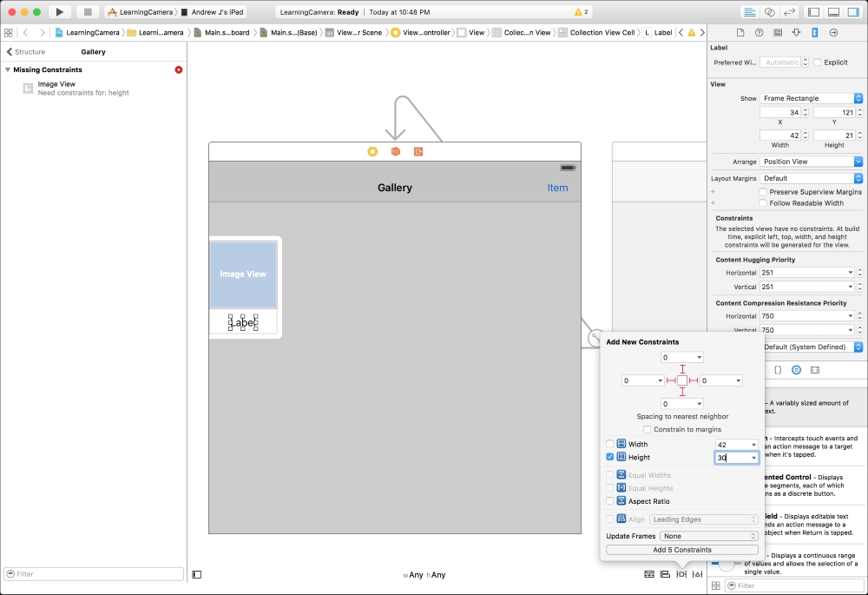The image size is (868, 595).
Task: Check the Aspect Ratio constraint
Action: [x=610, y=501]
